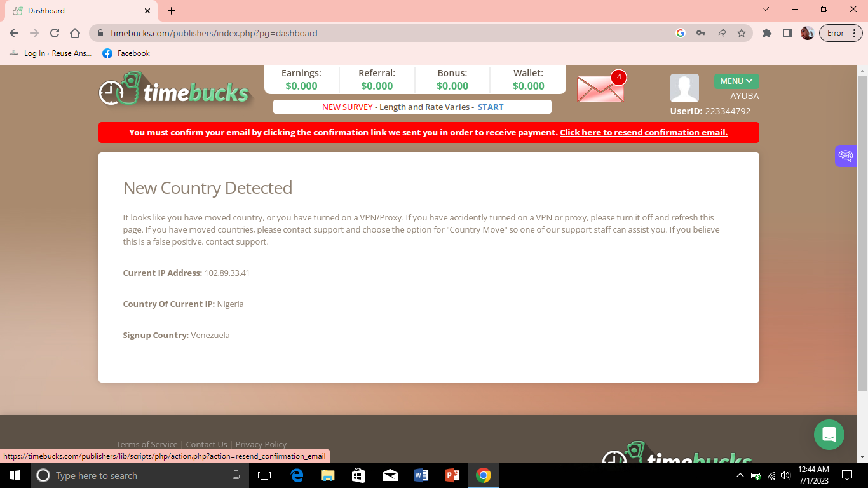Open Mail app from taskbar
The height and width of the screenshot is (488, 868).
tap(390, 475)
